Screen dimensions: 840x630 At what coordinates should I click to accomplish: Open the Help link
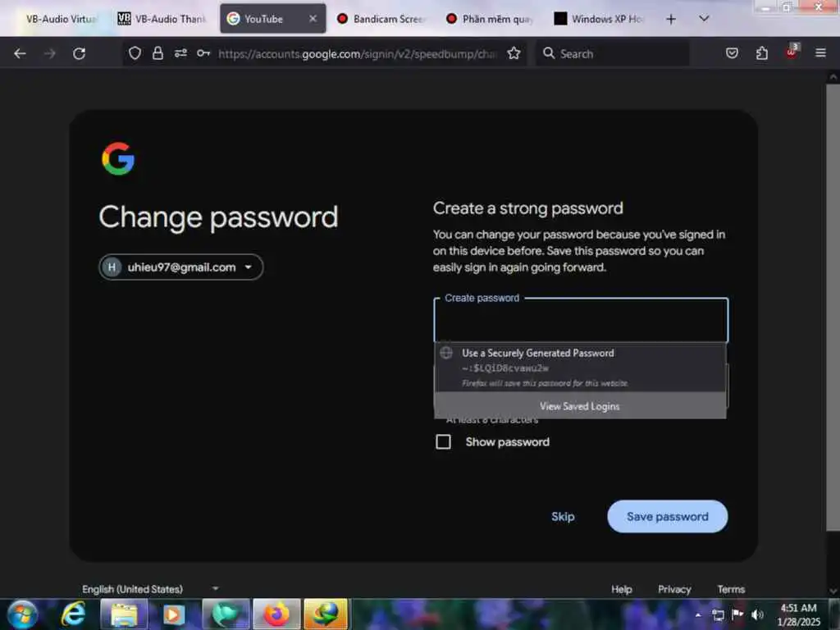coord(622,589)
